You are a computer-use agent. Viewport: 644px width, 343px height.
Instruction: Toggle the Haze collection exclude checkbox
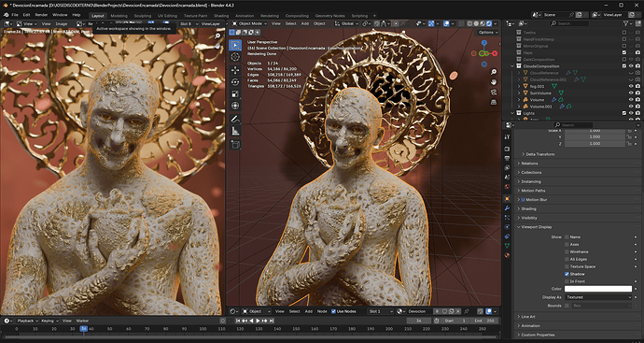click(x=624, y=52)
